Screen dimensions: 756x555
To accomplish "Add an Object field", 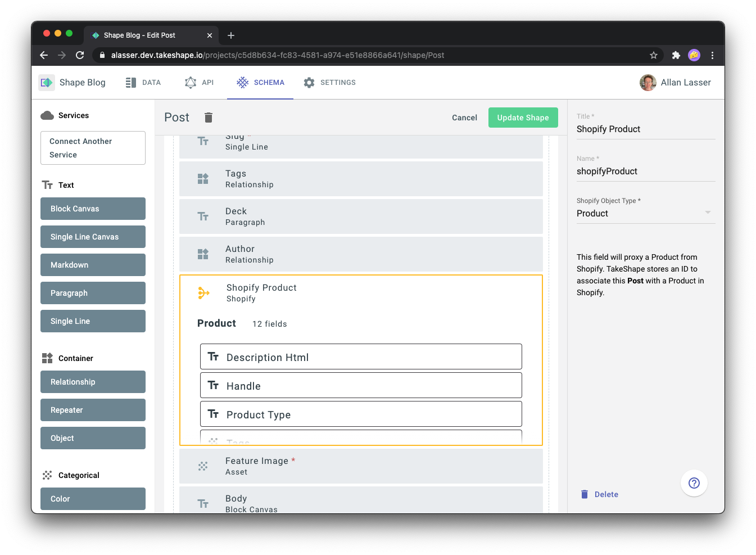I will 93,438.
